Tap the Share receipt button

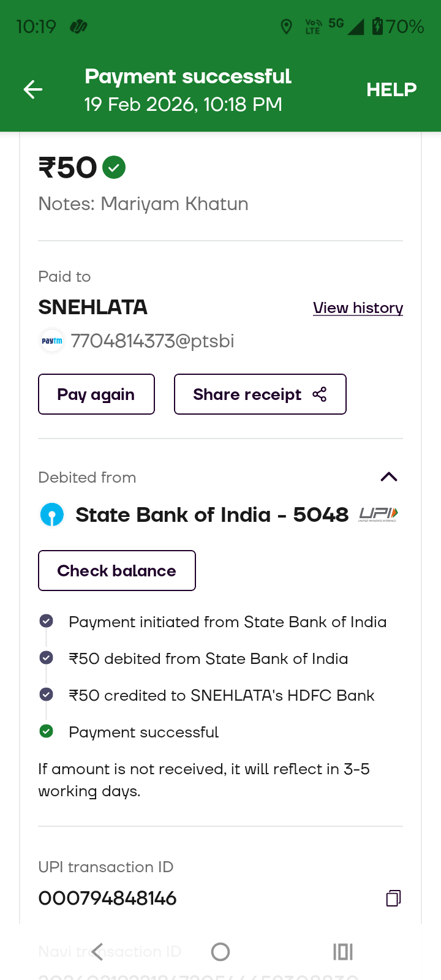coord(260,394)
